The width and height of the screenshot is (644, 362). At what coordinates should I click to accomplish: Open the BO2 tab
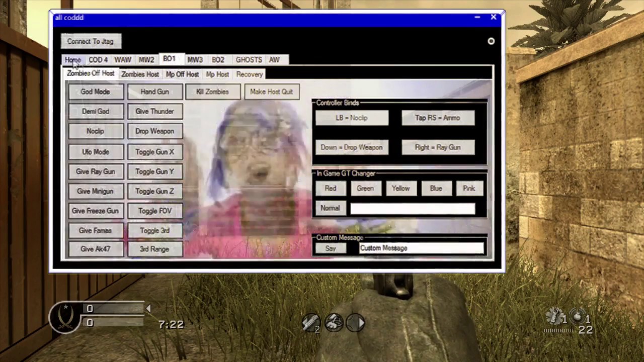click(218, 60)
